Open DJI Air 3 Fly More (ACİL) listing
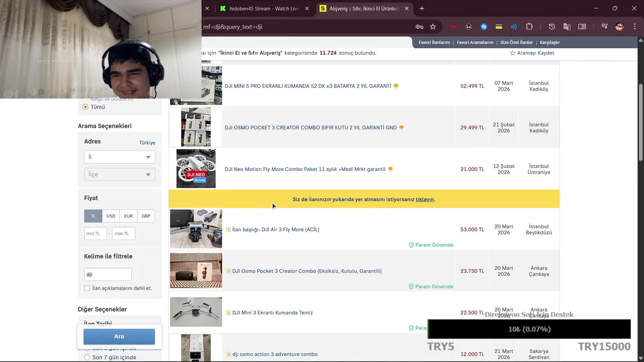Image resolution: width=644 pixels, height=362 pixels. tap(276, 230)
